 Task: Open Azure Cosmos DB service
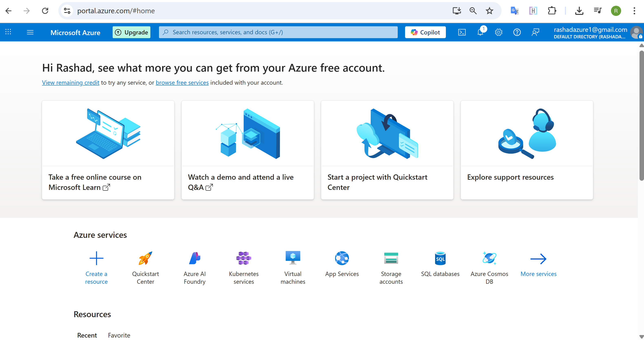489,267
